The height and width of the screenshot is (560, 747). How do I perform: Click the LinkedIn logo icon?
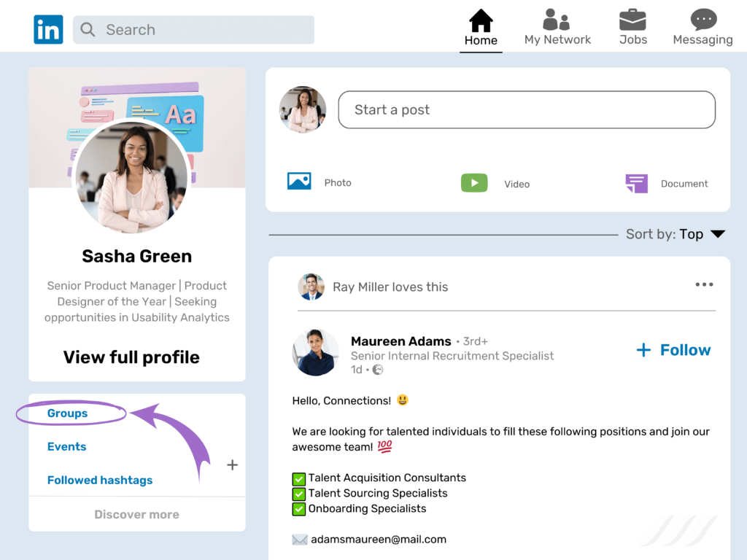point(48,29)
